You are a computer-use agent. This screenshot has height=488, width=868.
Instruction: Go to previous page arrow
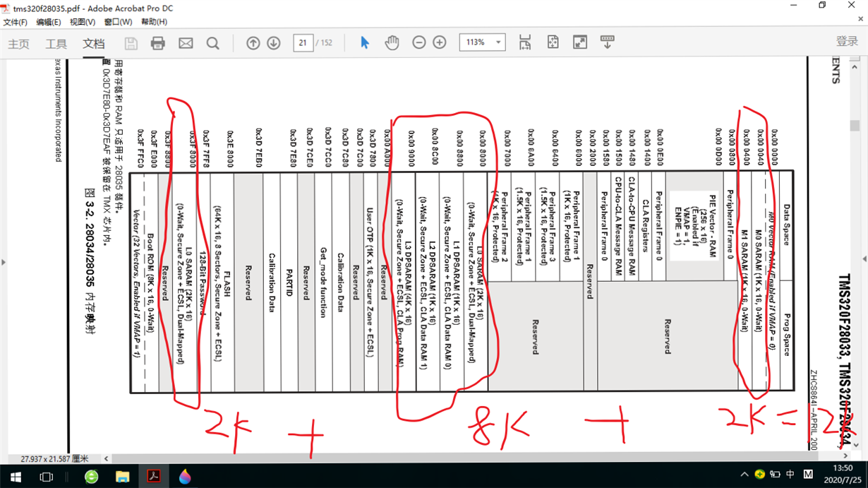(x=253, y=43)
